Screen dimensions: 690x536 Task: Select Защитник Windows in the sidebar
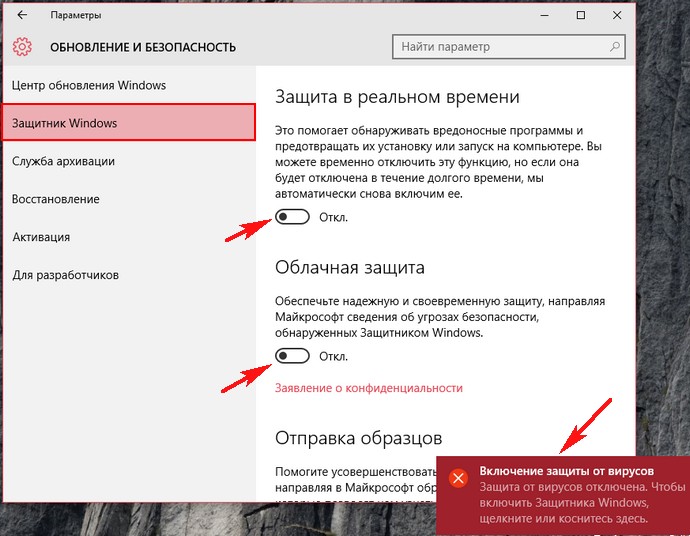click(65, 123)
